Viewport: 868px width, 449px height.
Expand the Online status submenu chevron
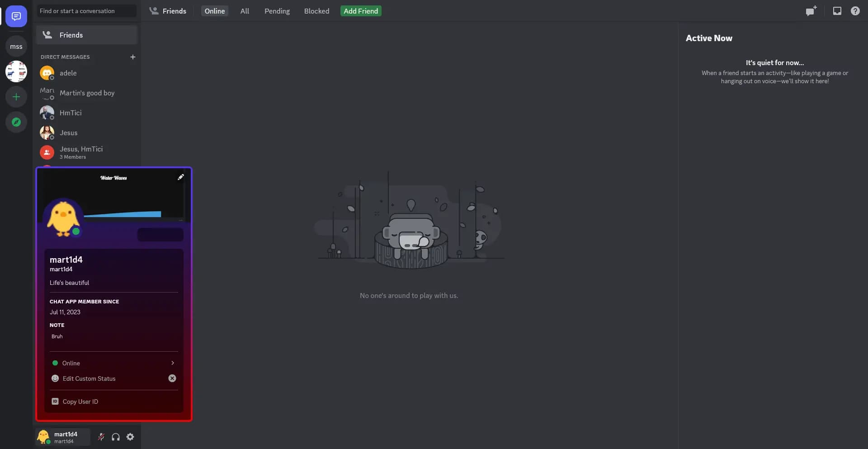(x=173, y=363)
